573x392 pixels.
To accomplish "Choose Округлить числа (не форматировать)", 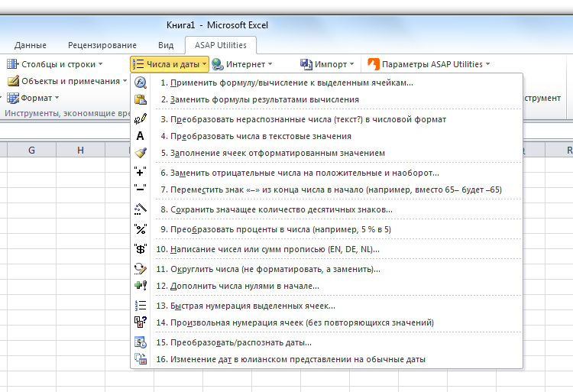I will (328, 269).
